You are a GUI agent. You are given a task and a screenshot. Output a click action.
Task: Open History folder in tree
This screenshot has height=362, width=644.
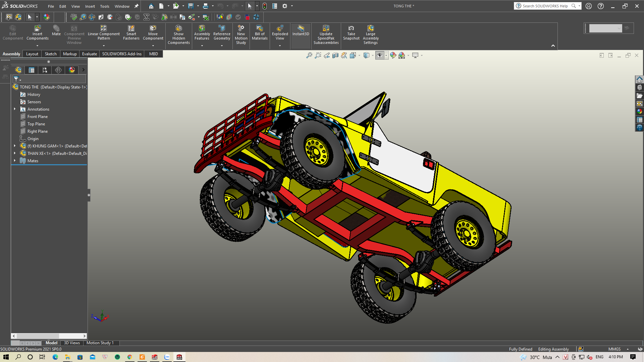point(34,94)
